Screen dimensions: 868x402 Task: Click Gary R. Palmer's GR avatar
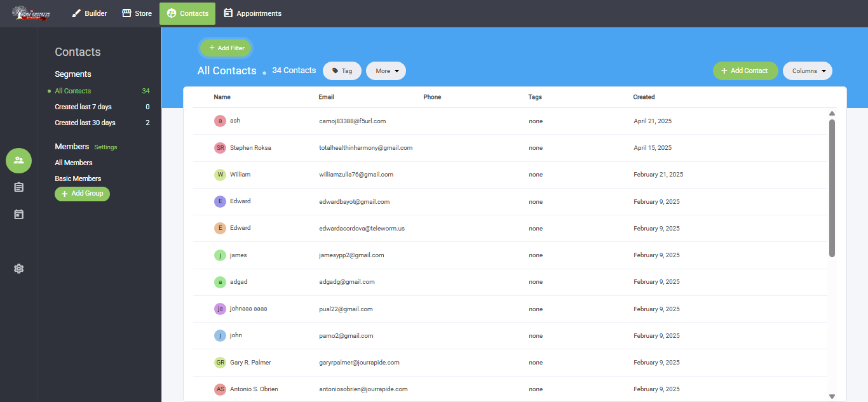pyautogui.click(x=220, y=363)
